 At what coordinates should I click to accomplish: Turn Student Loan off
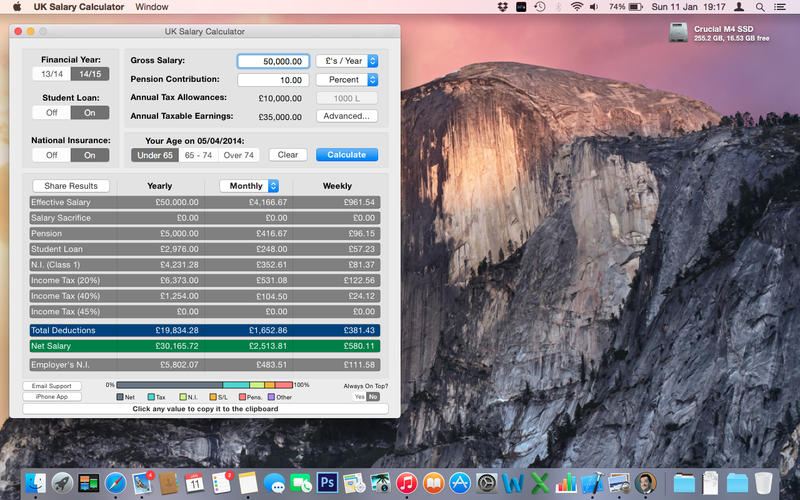[x=51, y=113]
